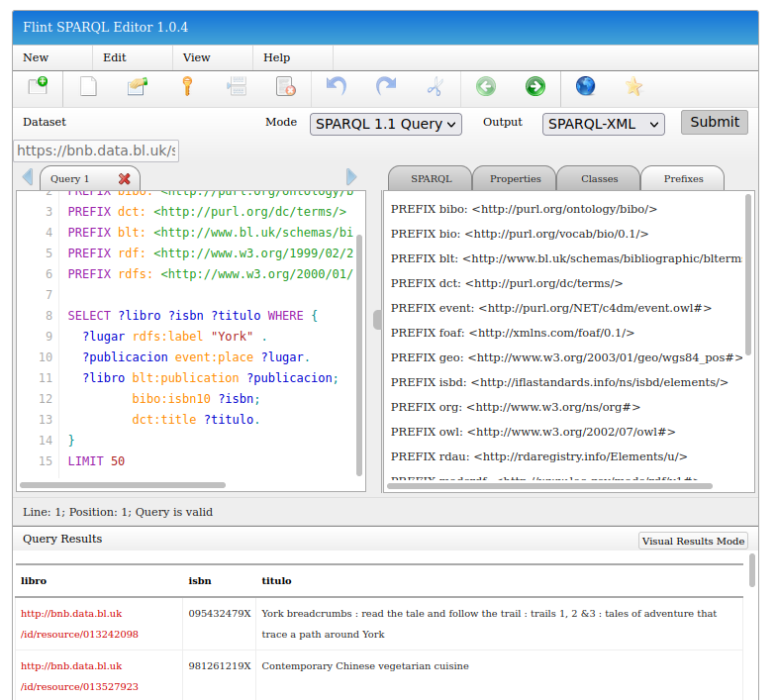
Task: Click the open folder icon in toolbar
Action: click(x=138, y=87)
